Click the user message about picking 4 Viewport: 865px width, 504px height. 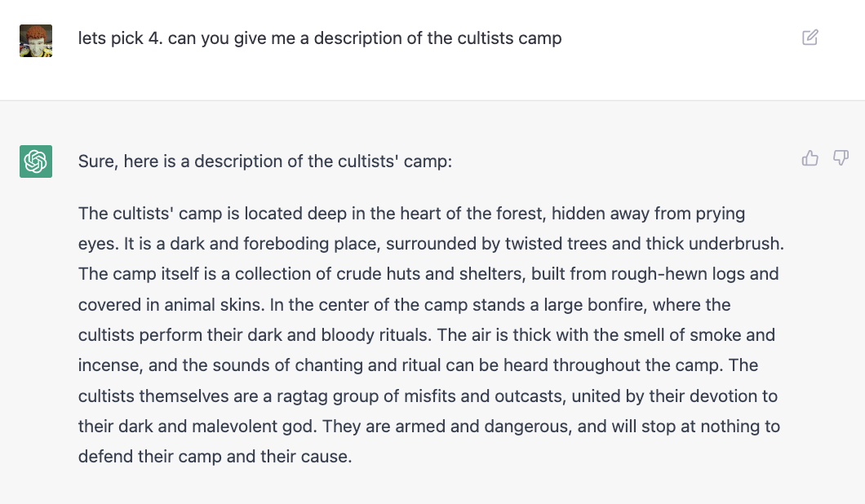tap(320, 38)
